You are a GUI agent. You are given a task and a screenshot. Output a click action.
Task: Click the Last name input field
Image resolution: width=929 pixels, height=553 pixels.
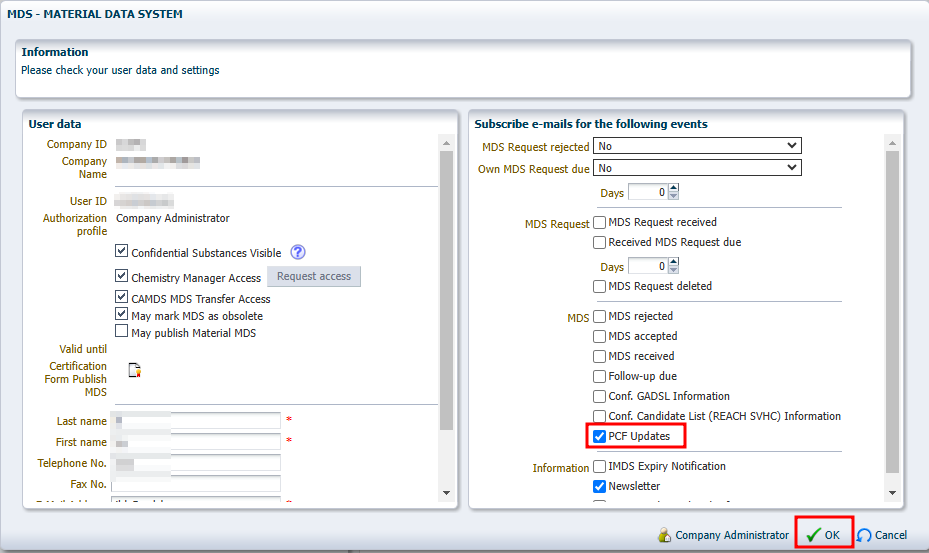coord(196,420)
